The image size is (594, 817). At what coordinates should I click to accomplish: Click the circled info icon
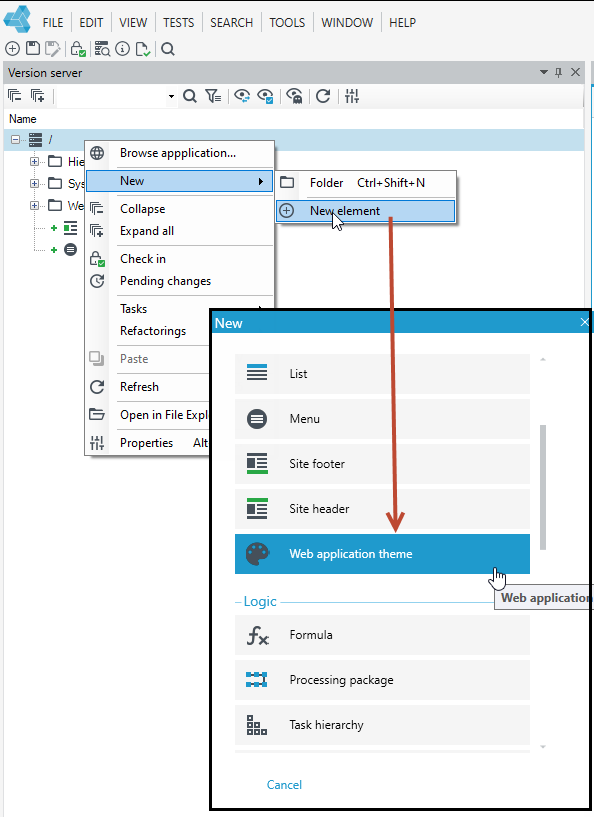click(x=122, y=49)
